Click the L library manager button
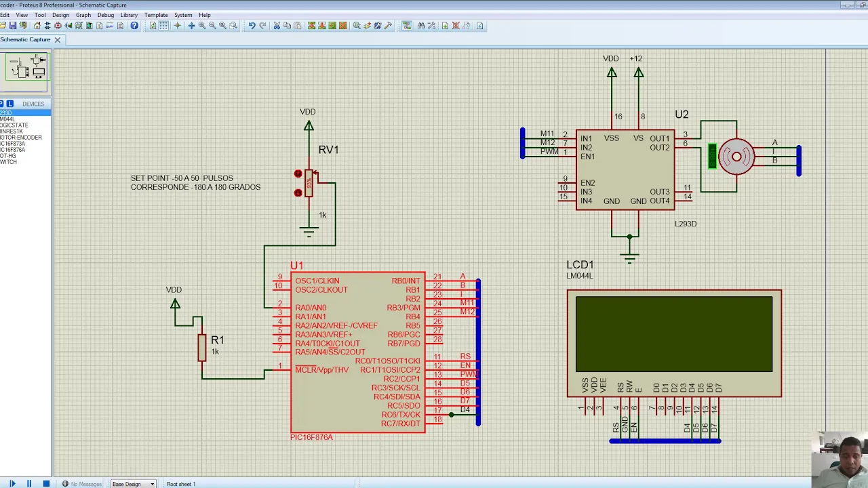Viewport: 868px width, 488px height. (9, 104)
